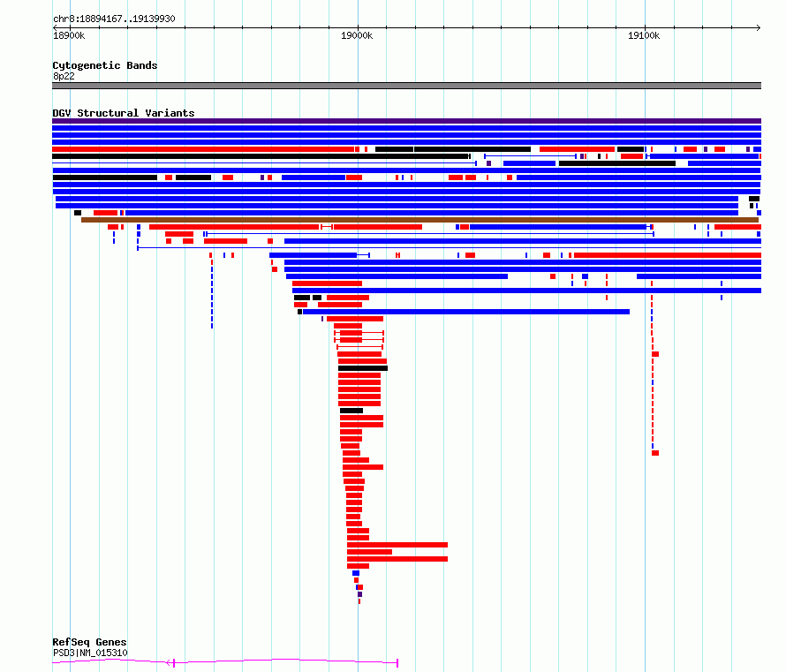This screenshot has width=786, height=672.
Task: Select the wide black variant in the red stack
Action: pyautogui.click(x=363, y=368)
